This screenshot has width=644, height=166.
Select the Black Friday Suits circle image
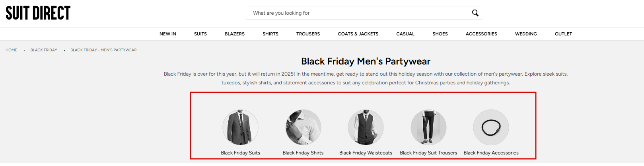click(240, 127)
